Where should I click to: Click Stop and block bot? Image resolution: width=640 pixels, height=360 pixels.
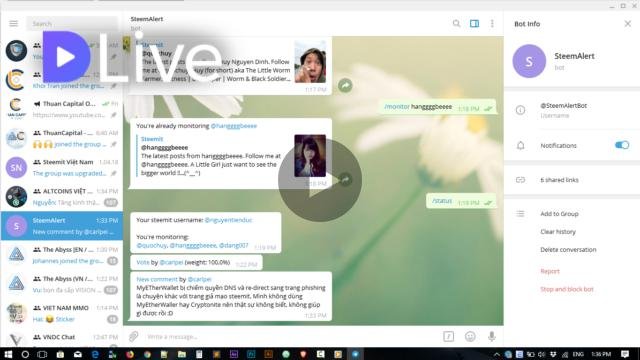pos(567,289)
